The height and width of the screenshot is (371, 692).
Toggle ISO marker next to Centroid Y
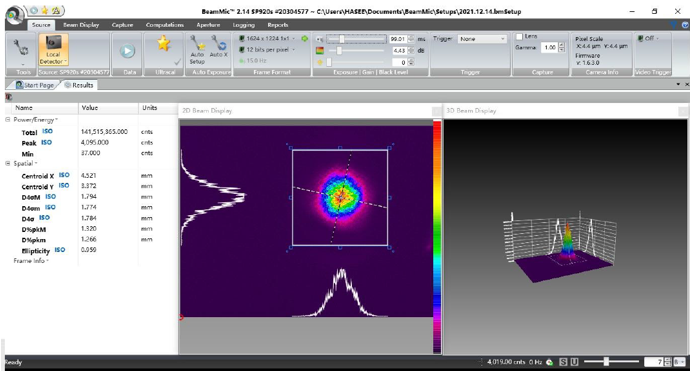click(x=64, y=186)
